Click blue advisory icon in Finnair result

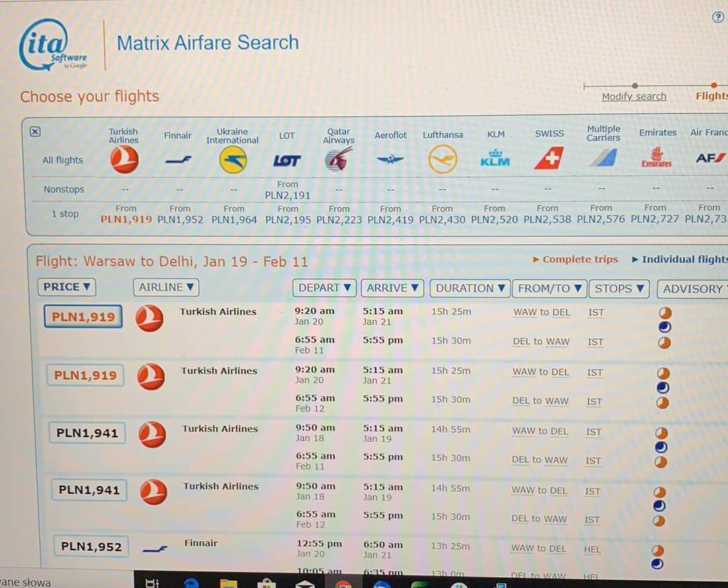click(657, 564)
